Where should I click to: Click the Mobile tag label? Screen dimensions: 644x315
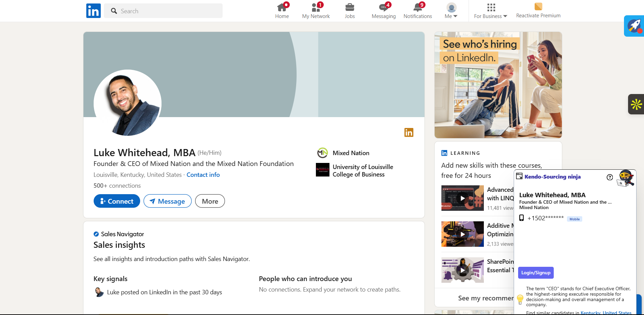(x=574, y=219)
